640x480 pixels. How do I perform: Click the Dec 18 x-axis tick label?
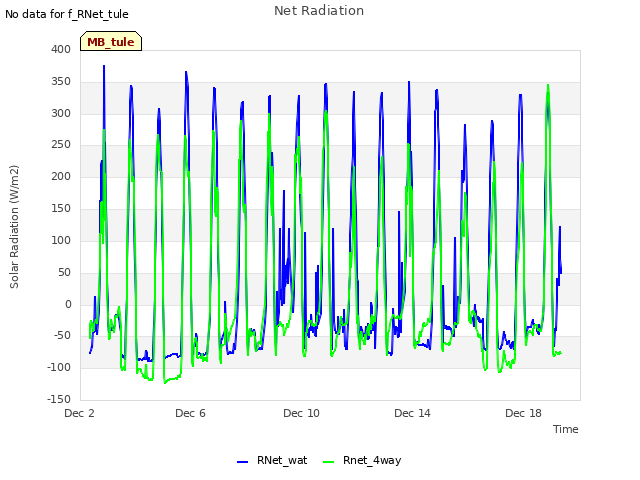(523, 413)
